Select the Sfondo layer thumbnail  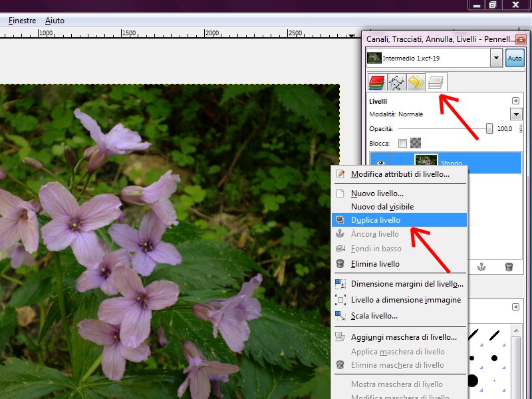425,162
